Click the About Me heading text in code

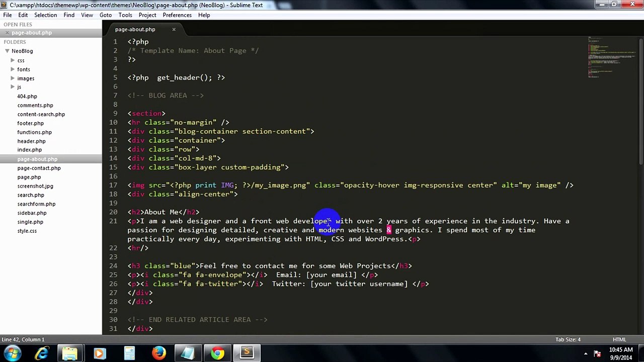(162, 212)
